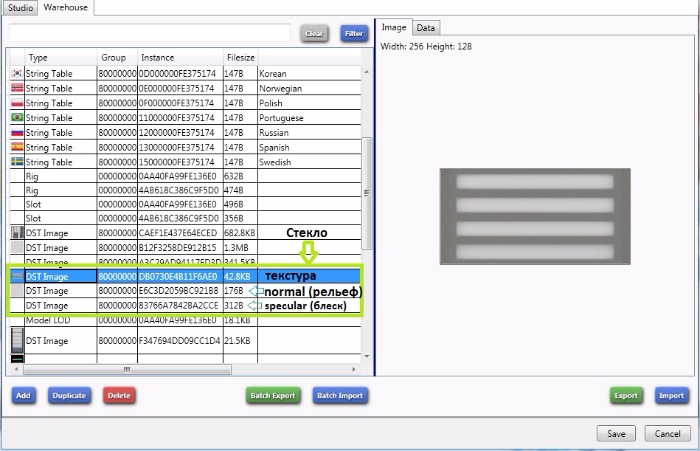This screenshot has width=700, height=451.
Task: Click the Norwegian flag icon row
Action: click(x=16, y=88)
